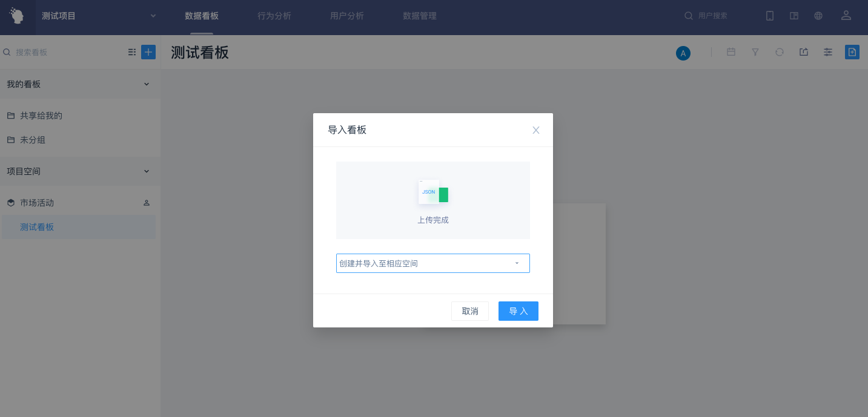Click the blue import dashboard icon

(x=852, y=52)
